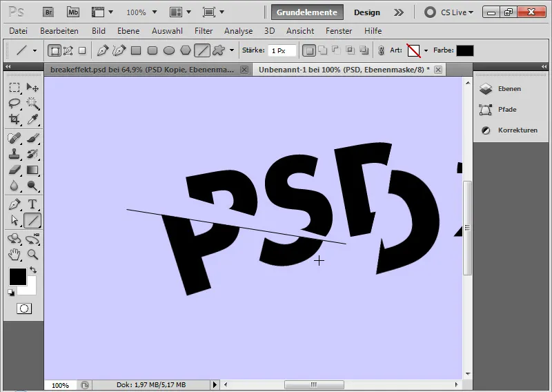
Task: Show more workspaces with double chevron
Action: point(399,12)
